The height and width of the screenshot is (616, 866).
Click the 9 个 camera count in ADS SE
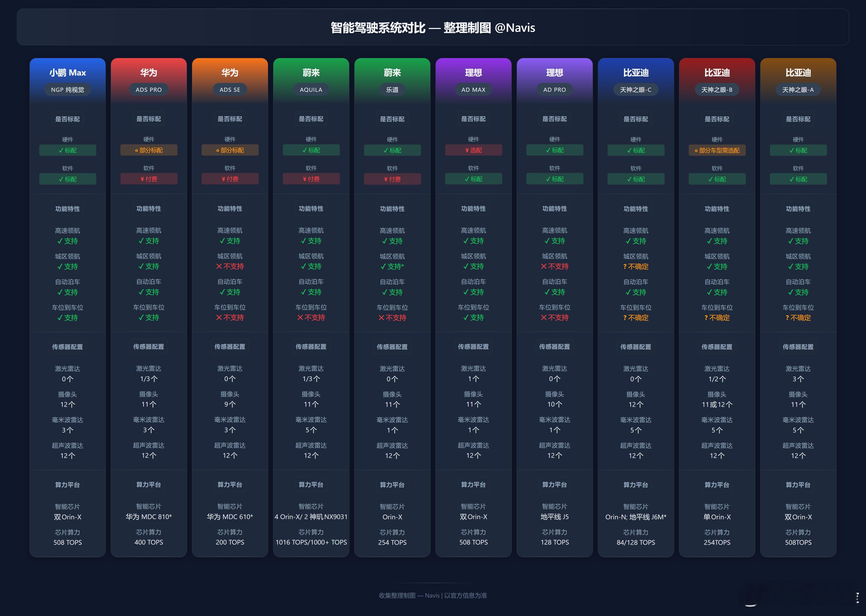230,404
